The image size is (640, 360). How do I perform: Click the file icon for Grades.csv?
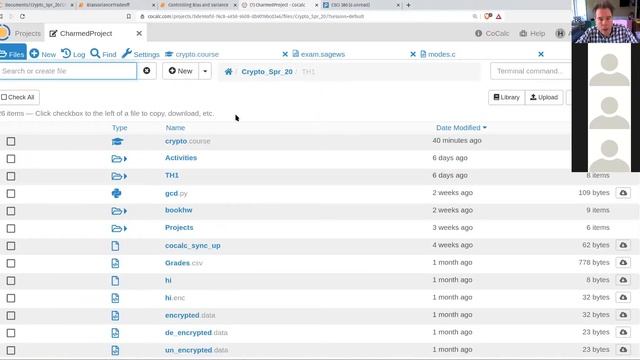[x=116, y=263]
